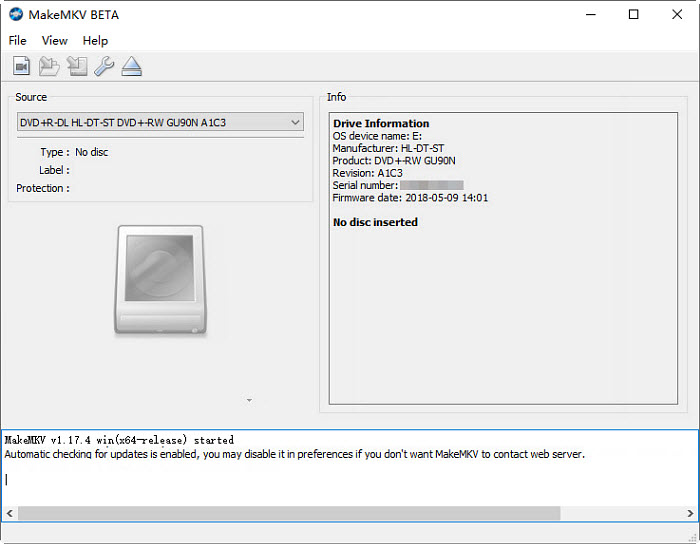Minimize the MakeMKV window
This screenshot has width=700, height=544.
pyautogui.click(x=591, y=14)
